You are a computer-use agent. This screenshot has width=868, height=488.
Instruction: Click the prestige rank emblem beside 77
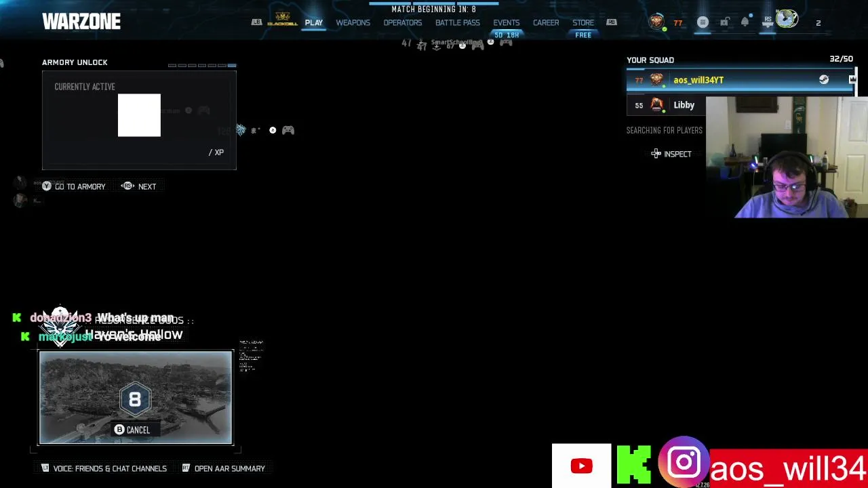click(656, 22)
